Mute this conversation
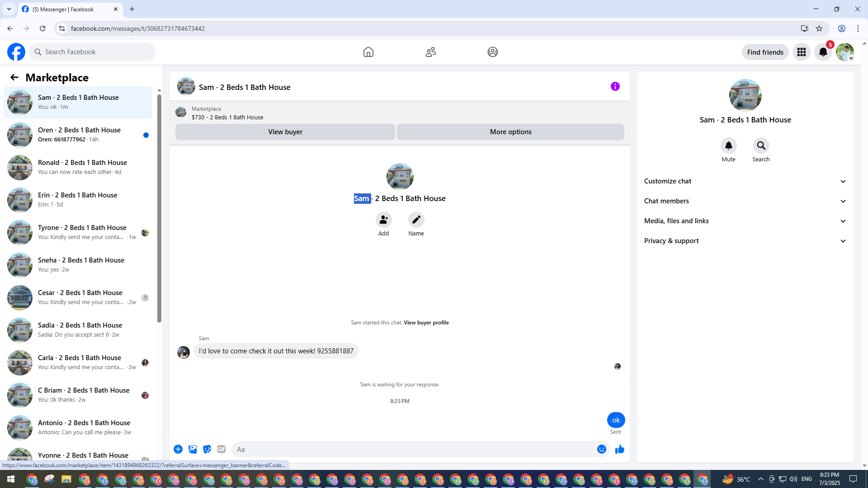 click(x=728, y=146)
